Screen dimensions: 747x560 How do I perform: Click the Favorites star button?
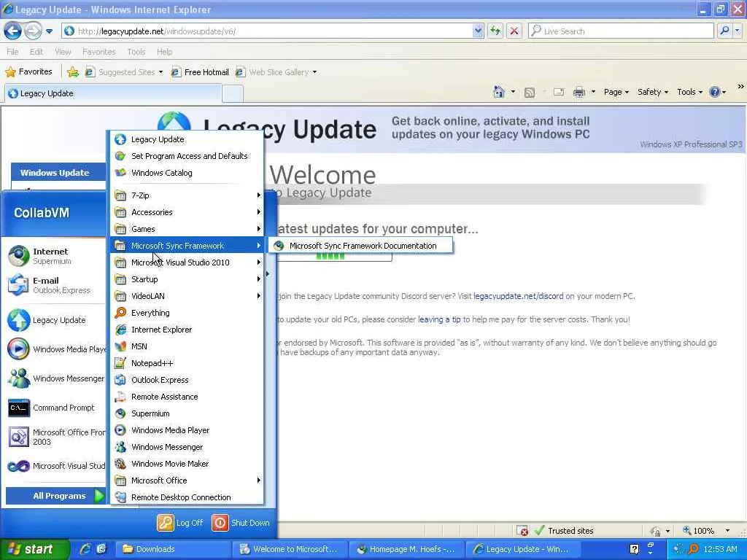tap(28, 72)
